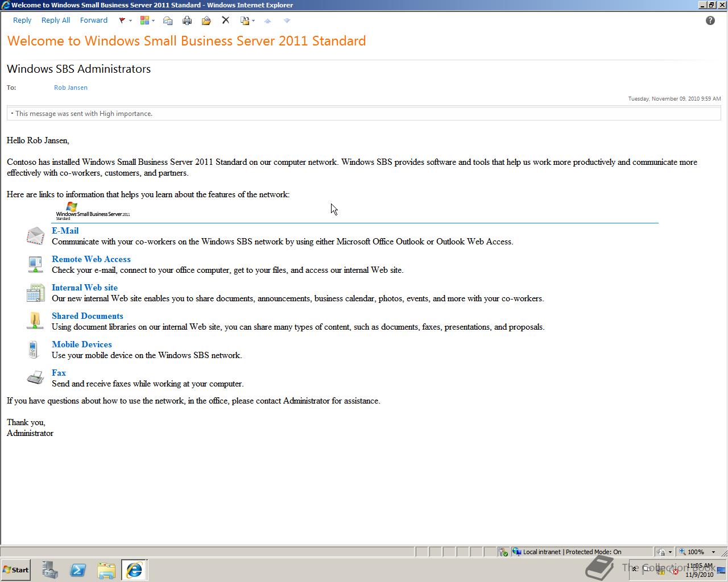The image size is (728, 582).
Task: Click the clock showing 11:05 AM
Action: point(700,570)
